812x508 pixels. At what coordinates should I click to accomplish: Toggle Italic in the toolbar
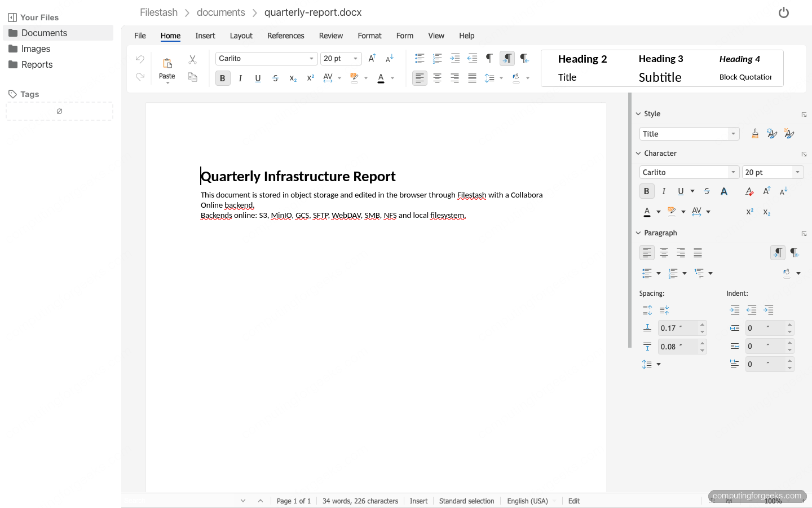pos(240,78)
